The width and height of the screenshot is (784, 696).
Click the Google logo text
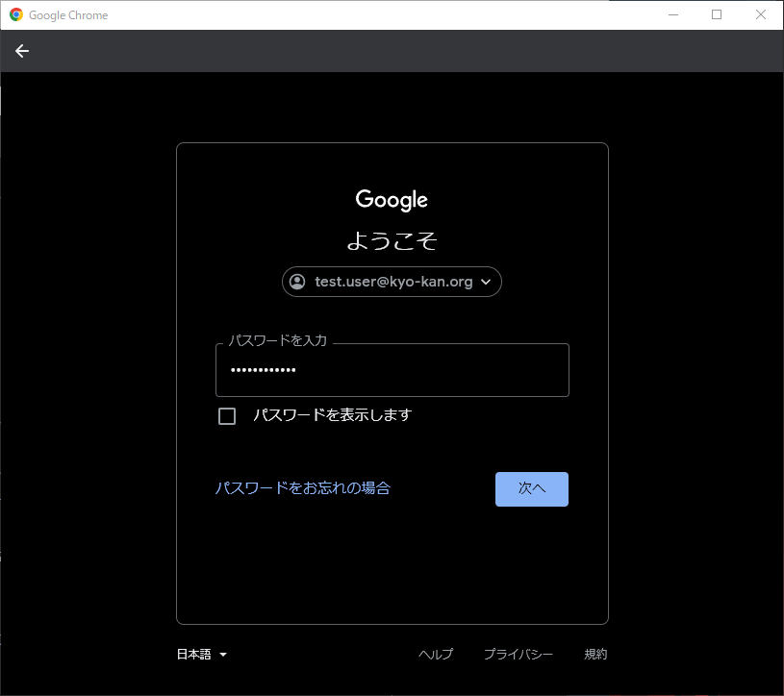point(392,200)
